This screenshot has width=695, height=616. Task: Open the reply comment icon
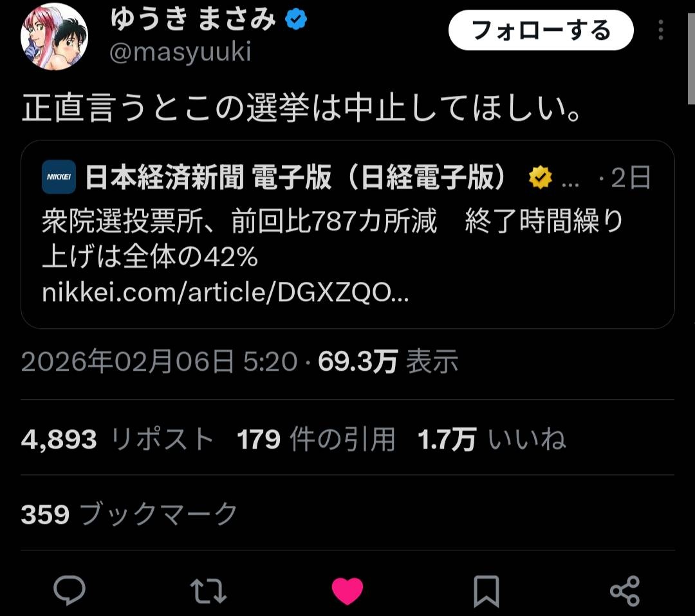click(69, 590)
